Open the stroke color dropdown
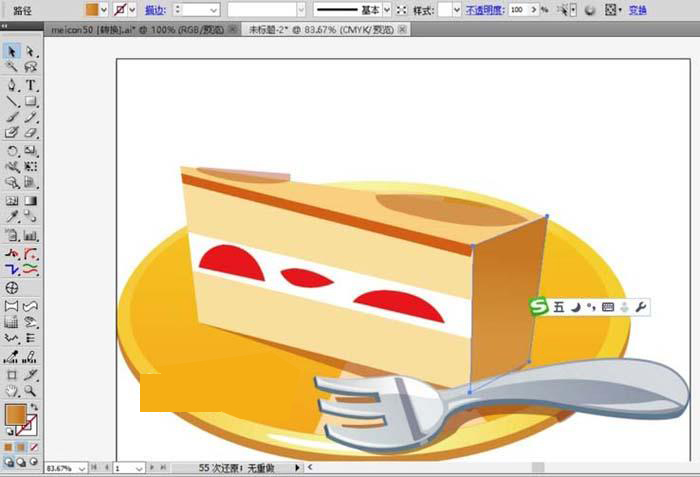Screen dimensions: 700x477 [132, 10]
